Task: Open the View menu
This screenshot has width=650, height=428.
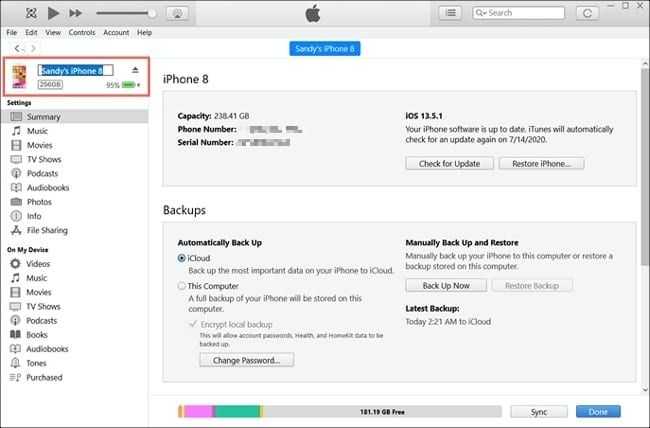Action: click(x=53, y=32)
